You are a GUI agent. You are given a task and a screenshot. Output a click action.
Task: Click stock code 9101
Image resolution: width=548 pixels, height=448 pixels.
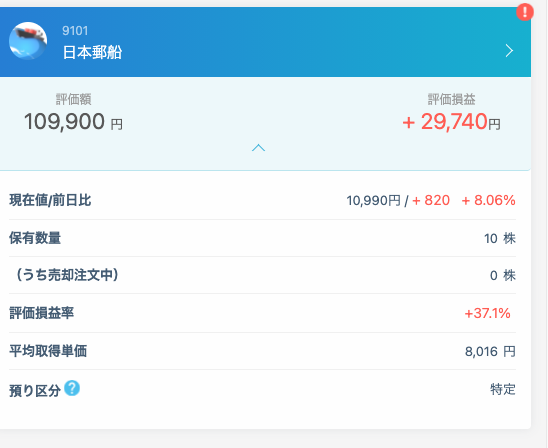pos(75,31)
